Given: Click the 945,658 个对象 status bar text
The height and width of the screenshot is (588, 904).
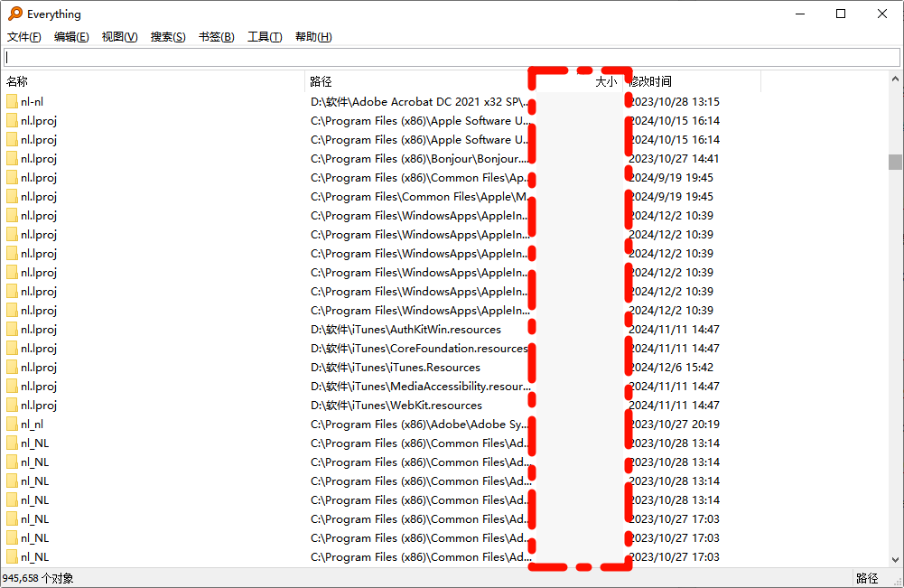Looking at the screenshot, I should (38, 578).
